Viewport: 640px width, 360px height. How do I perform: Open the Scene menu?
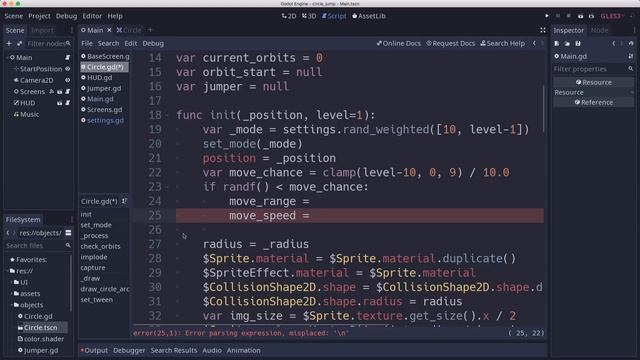point(13,16)
